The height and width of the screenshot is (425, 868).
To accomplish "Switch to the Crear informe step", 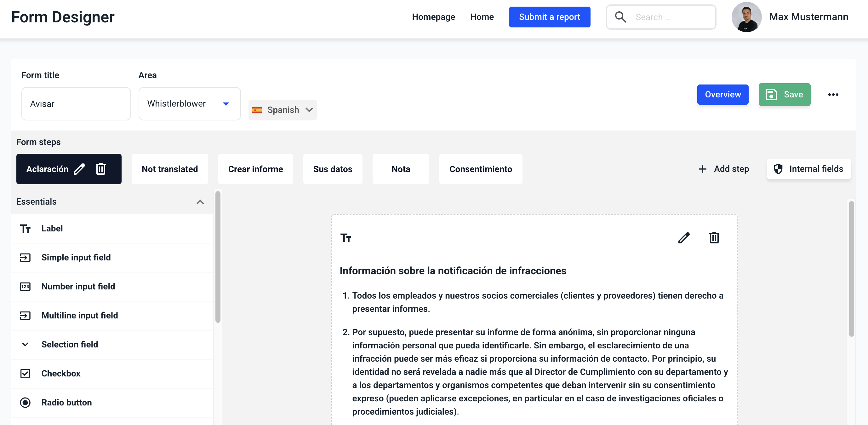I will 255,169.
